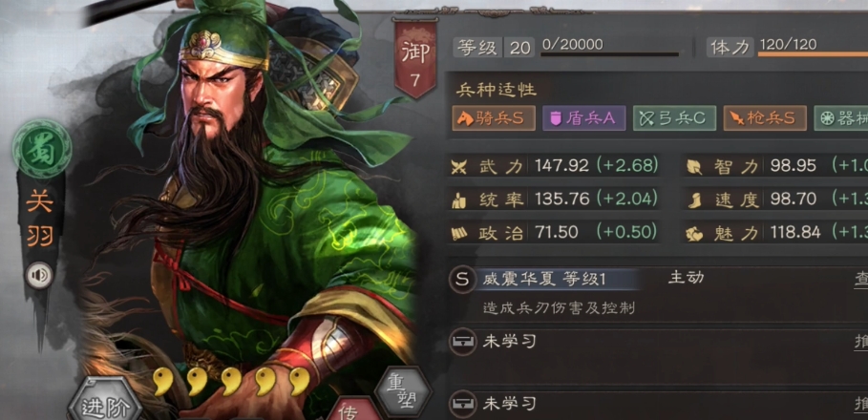Click the 武力 147.92 attribute row
Image resolution: width=868 pixels, height=420 pixels.
click(555, 165)
